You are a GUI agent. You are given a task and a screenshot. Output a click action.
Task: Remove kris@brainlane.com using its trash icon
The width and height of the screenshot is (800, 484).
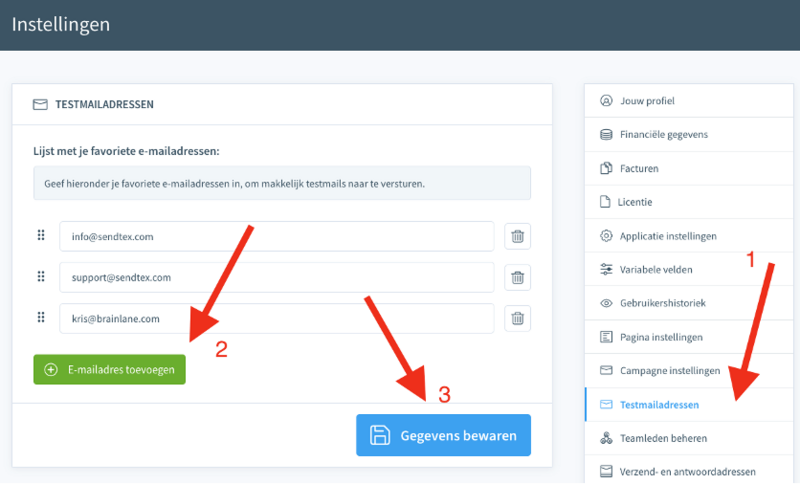[517, 318]
